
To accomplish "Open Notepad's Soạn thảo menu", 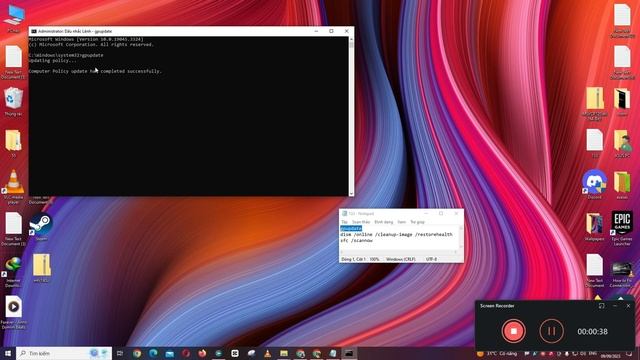I will click(361, 222).
